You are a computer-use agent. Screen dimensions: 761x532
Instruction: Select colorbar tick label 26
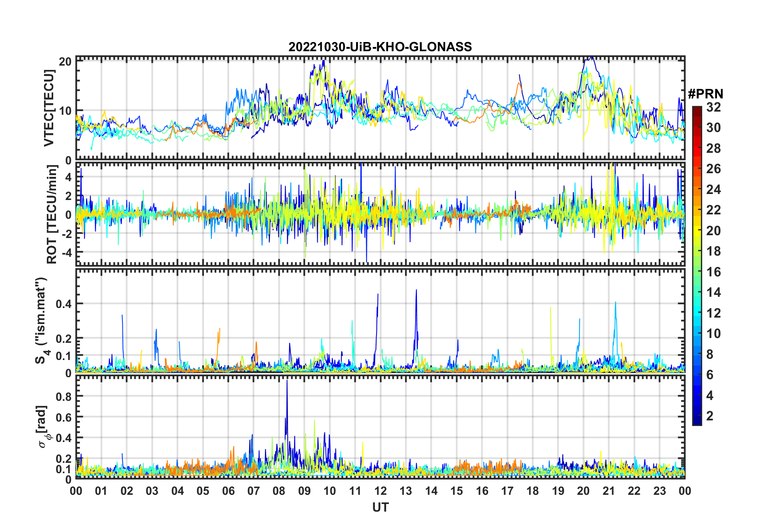click(x=714, y=169)
